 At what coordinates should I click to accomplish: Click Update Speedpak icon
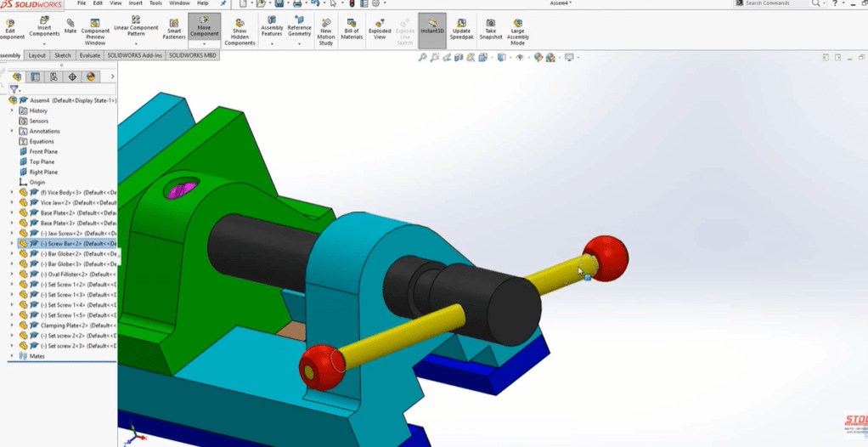[x=461, y=29]
